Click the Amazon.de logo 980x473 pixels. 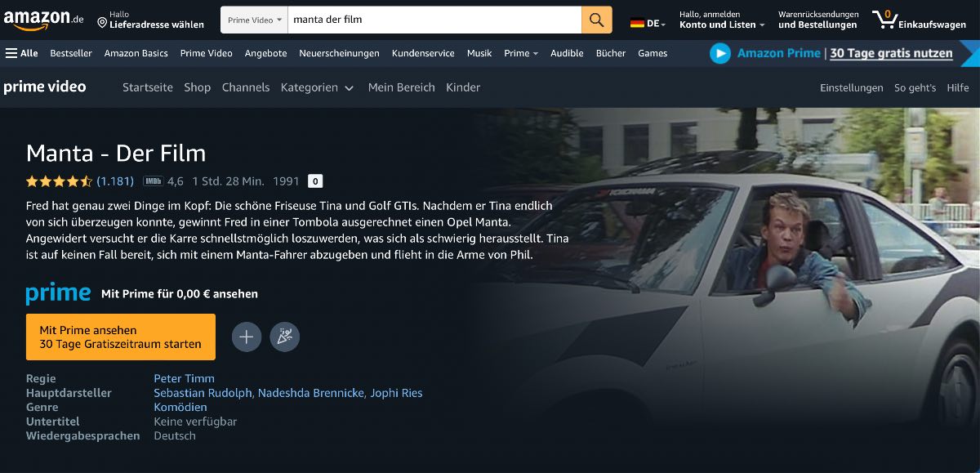point(43,20)
